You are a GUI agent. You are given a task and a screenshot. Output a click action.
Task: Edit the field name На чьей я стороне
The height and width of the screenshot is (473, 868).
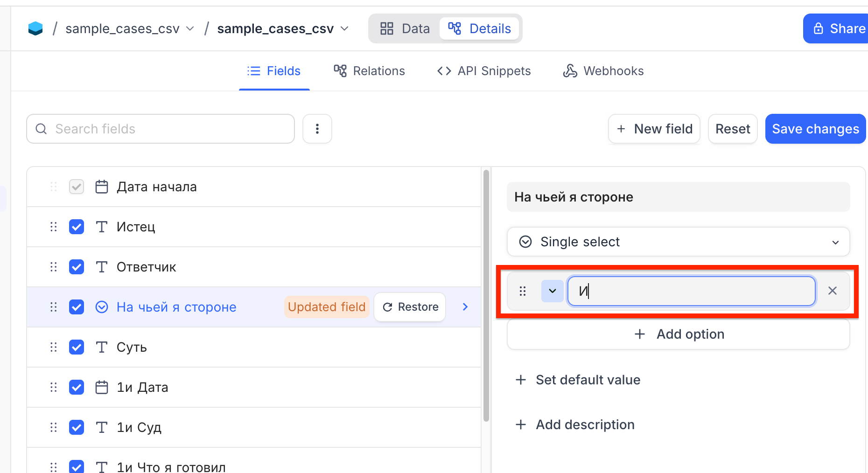click(678, 197)
